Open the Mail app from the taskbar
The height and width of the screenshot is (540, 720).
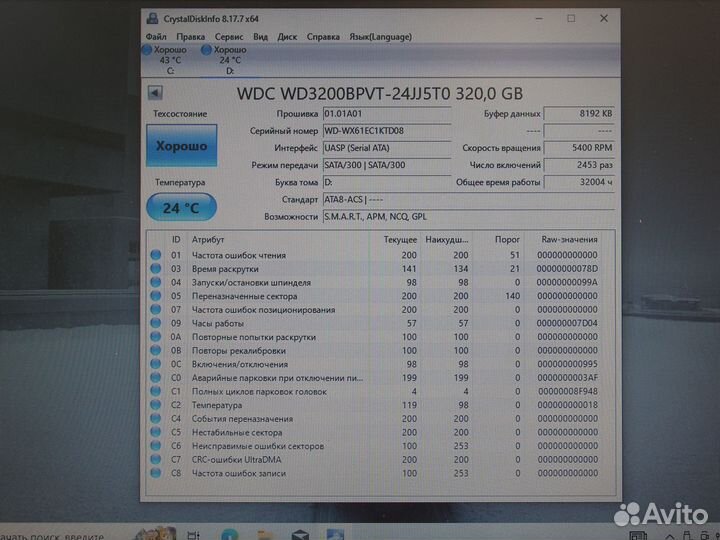click(x=300, y=535)
